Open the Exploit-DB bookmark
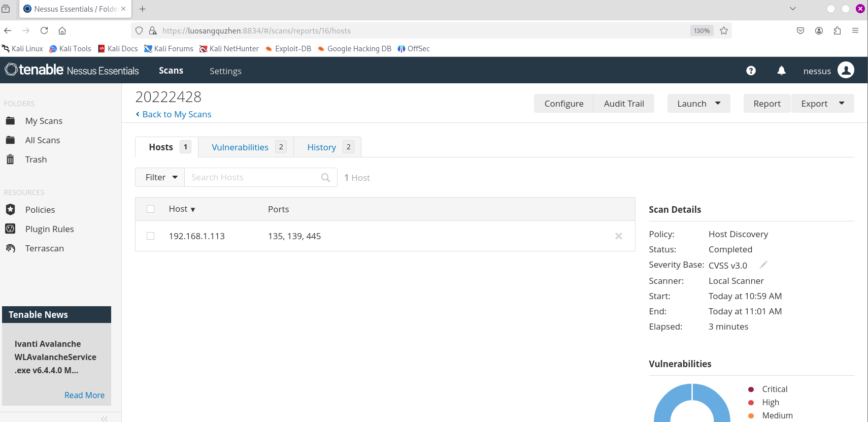This screenshot has height=422, width=868. (288, 49)
